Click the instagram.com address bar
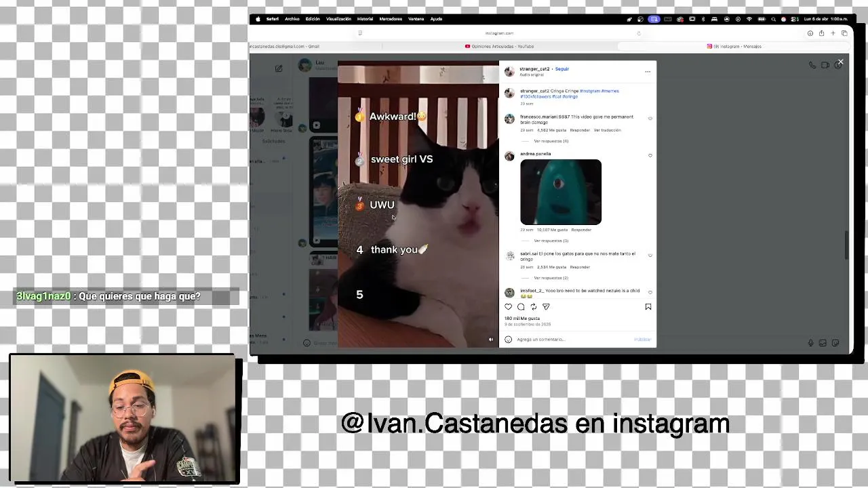This screenshot has height=488, width=868. 499,33
